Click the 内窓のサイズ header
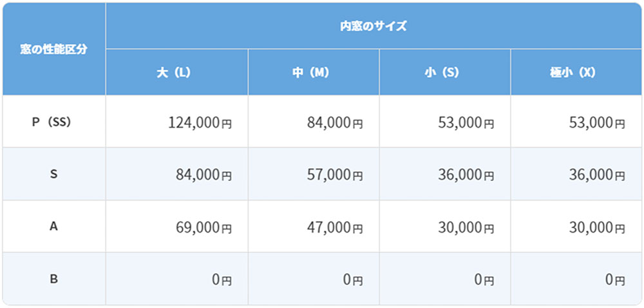 pos(374,26)
